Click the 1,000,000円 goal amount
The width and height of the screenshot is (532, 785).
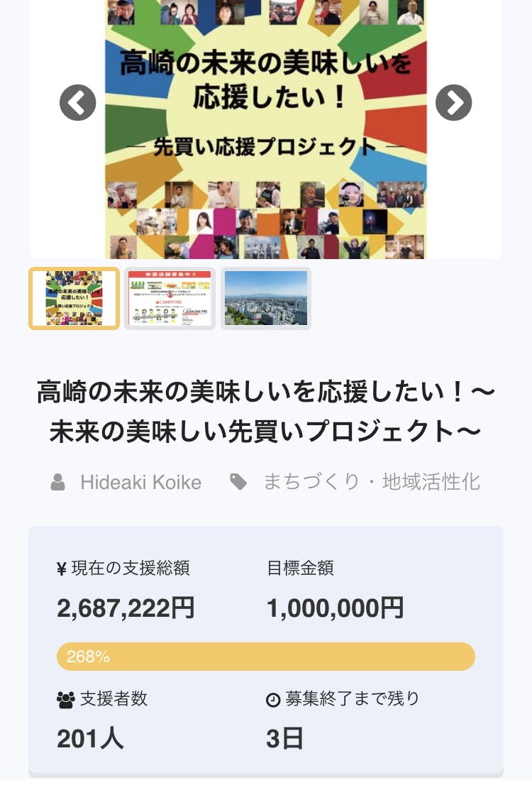[335, 608]
